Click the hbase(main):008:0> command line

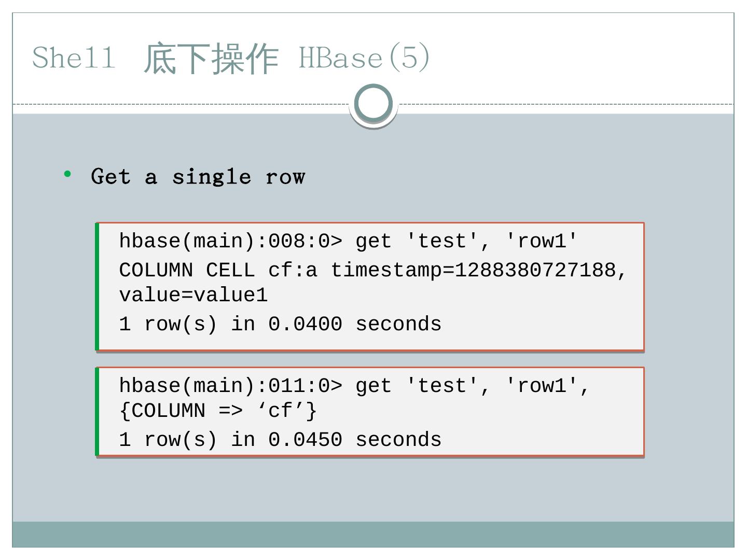pos(348,241)
